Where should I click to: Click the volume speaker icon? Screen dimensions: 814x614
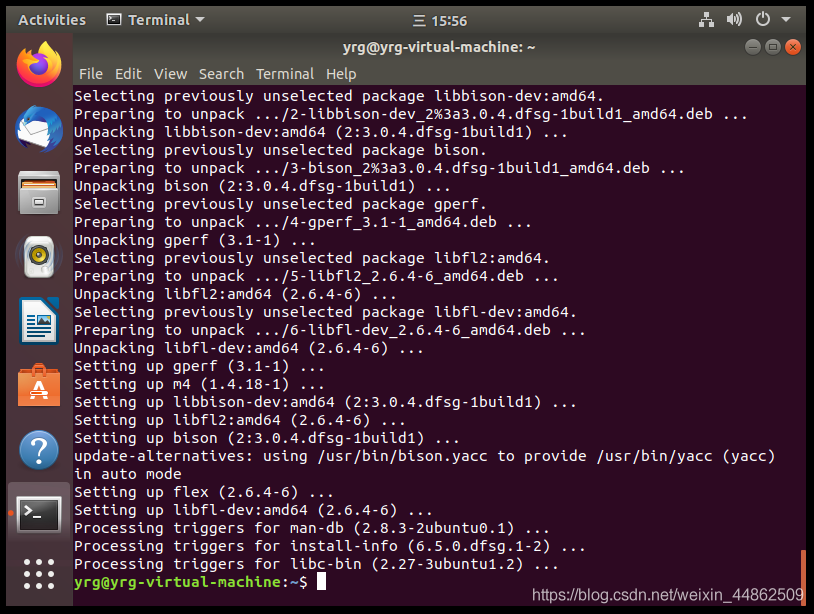(x=734, y=20)
